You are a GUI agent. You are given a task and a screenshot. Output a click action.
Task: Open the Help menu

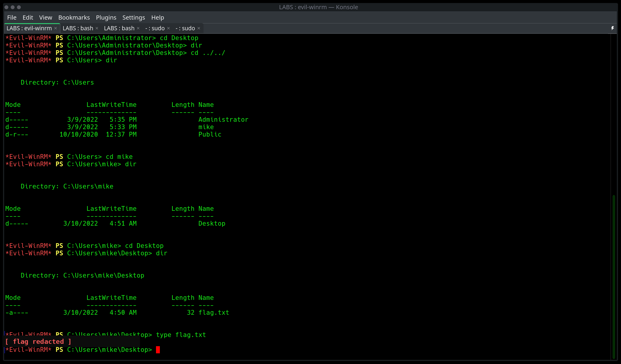157,18
